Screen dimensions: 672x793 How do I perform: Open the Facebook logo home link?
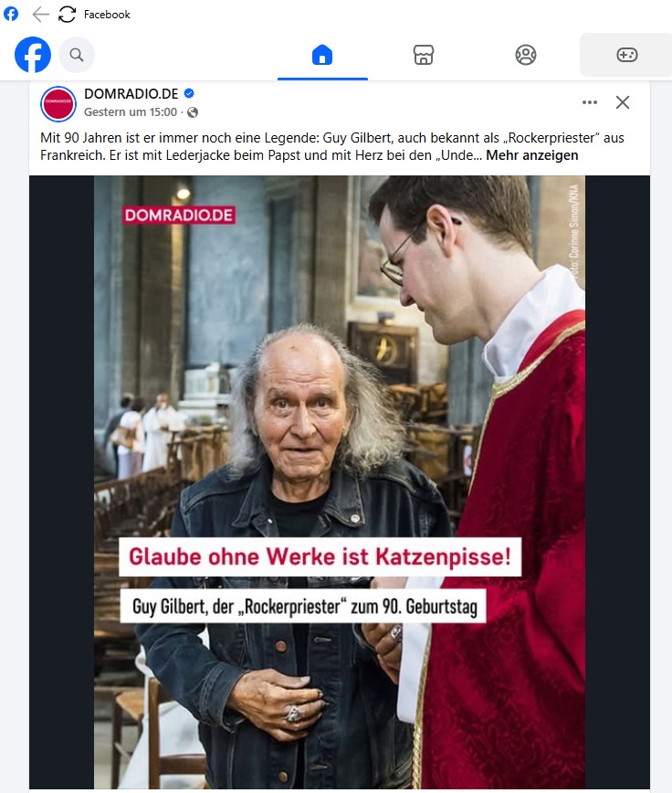tap(33, 55)
